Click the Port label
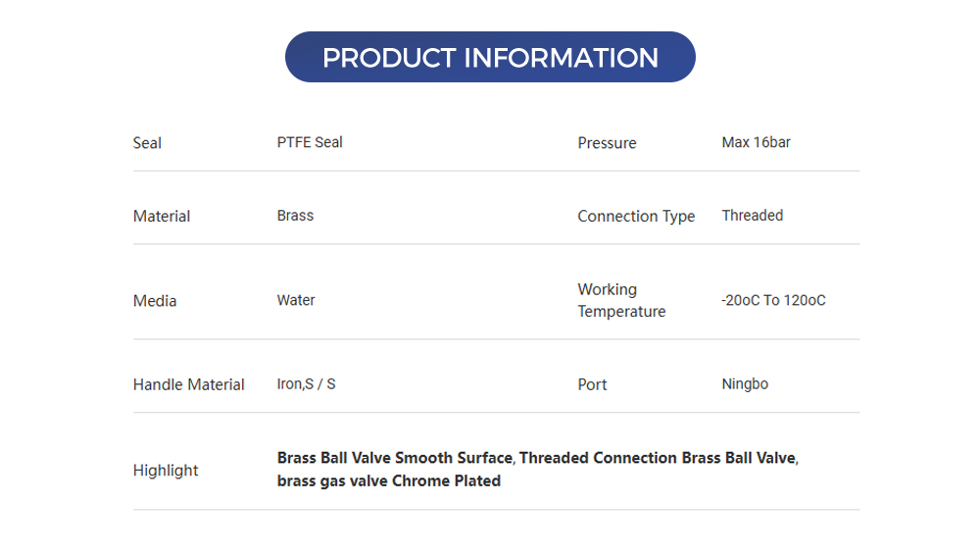 click(x=592, y=384)
